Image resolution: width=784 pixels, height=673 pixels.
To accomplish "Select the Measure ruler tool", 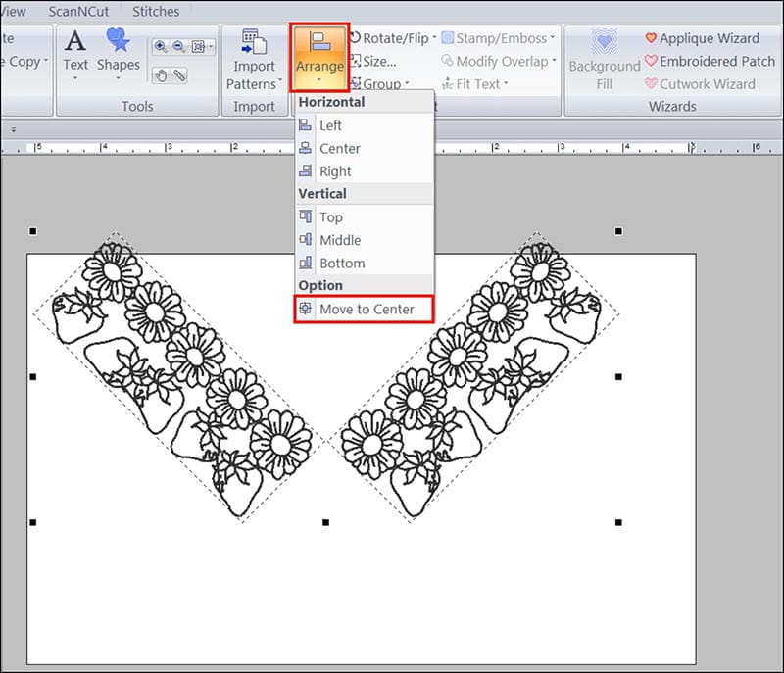I will (179, 74).
